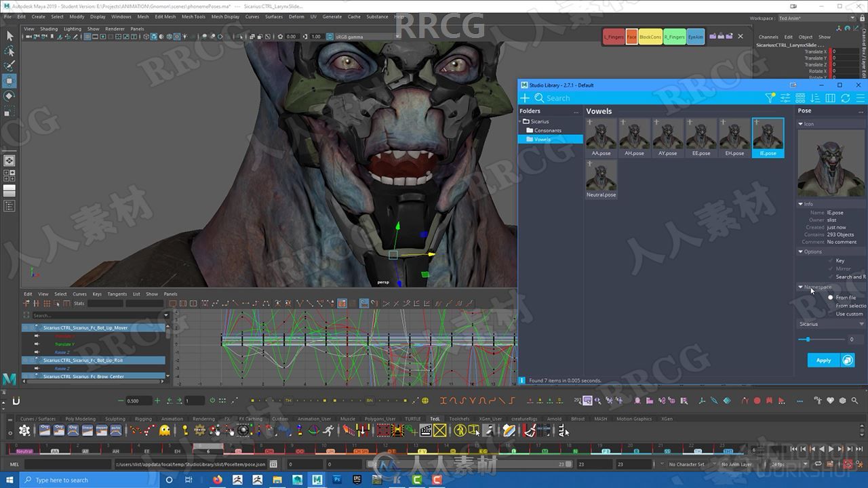This screenshot has height=488, width=868.
Task: Toggle the L_Fingers selection button
Action: pos(614,37)
